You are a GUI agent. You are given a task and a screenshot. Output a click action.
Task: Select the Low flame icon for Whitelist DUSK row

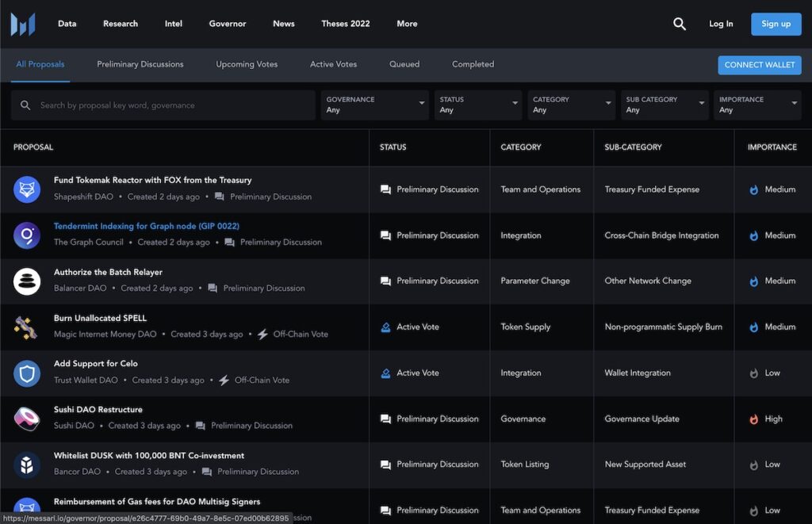pyautogui.click(x=754, y=465)
